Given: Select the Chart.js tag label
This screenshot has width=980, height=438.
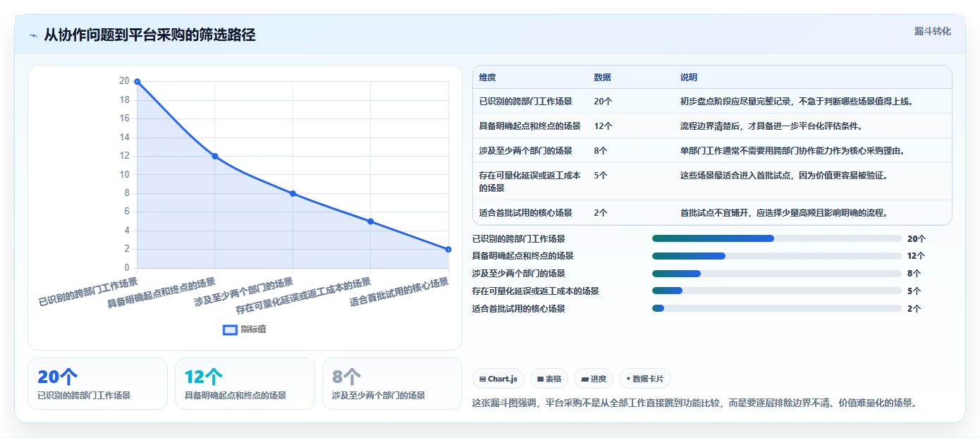Looking at the screenshot, I should coord(502,379).
